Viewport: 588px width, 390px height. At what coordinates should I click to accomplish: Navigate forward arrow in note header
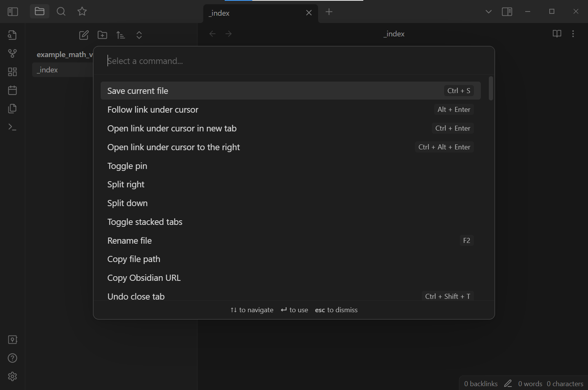pyautogui.click(x=229, y=34)
